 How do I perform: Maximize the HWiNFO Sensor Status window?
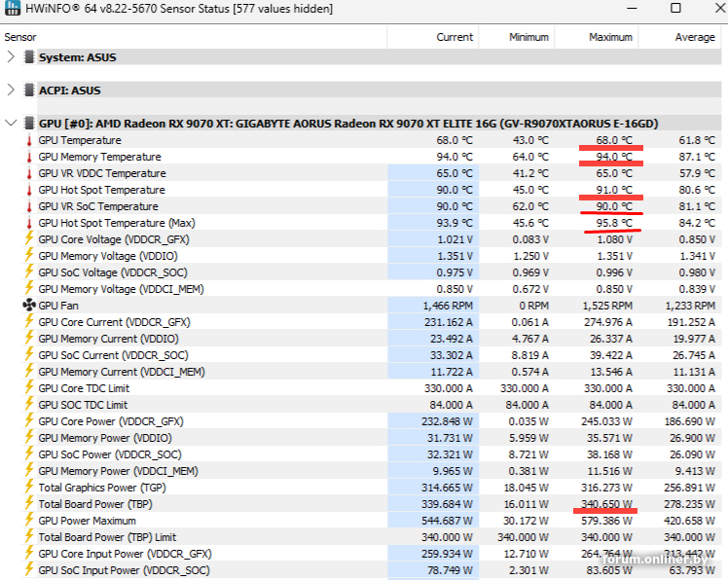pyautogui.click(x=676, y=8)
